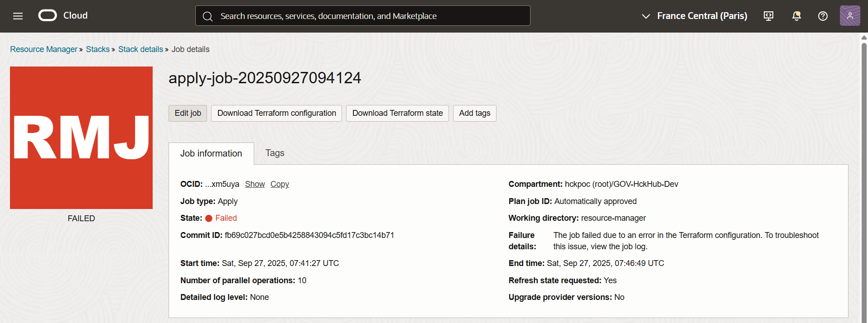Image resolution: width=868 pixels, height=323 pixels.
Task: Show the full OCID
Action: [255, 184]
